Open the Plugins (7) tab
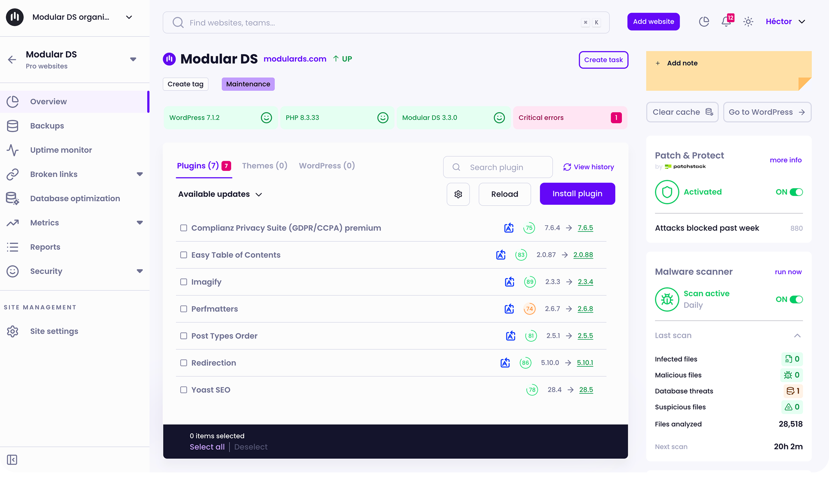This screenshot has height=504, width=829. tap(204, 166)
